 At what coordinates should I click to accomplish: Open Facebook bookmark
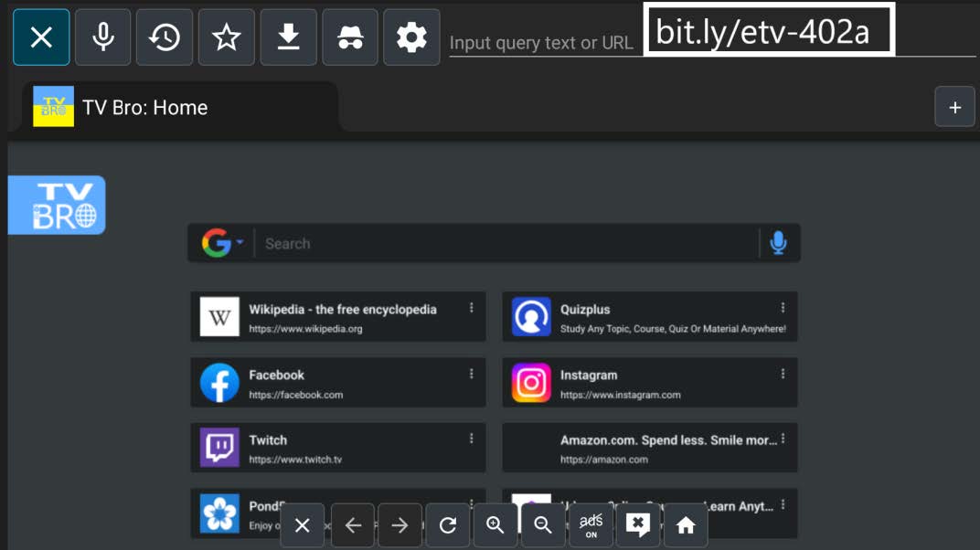click(x=338, y=383)
